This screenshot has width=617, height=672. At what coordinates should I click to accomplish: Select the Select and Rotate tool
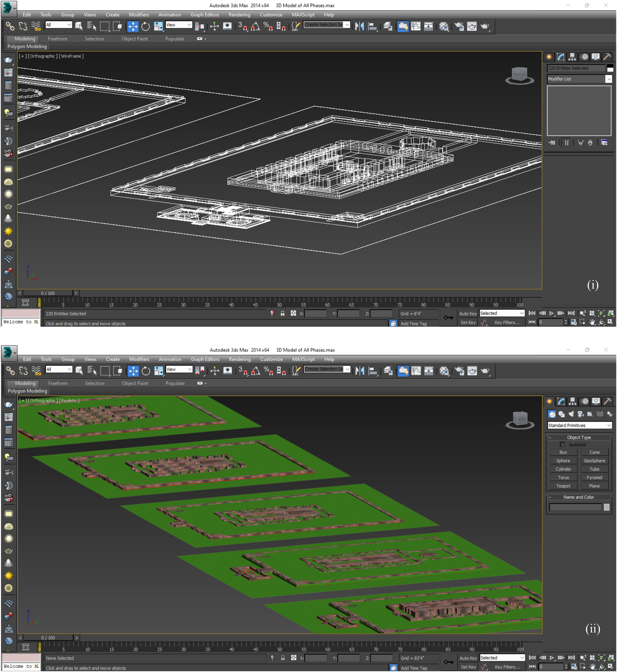pyautogui.click(x=145, y=26)
